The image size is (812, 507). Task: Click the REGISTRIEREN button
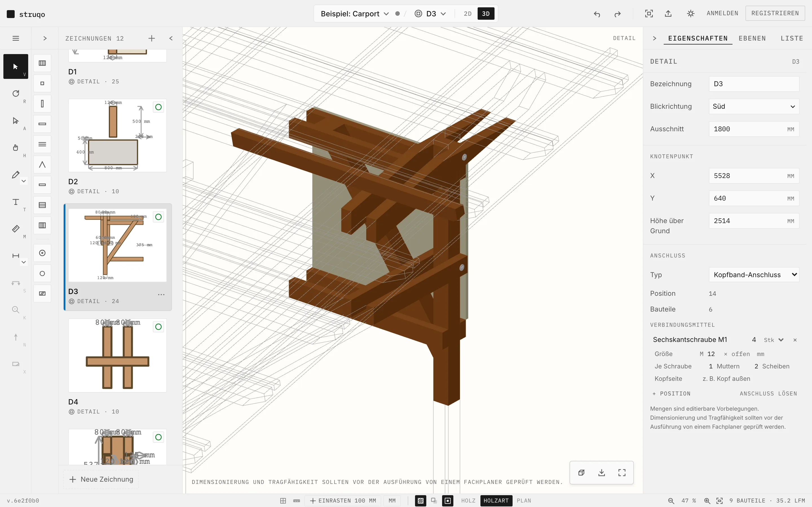point(775,13)
